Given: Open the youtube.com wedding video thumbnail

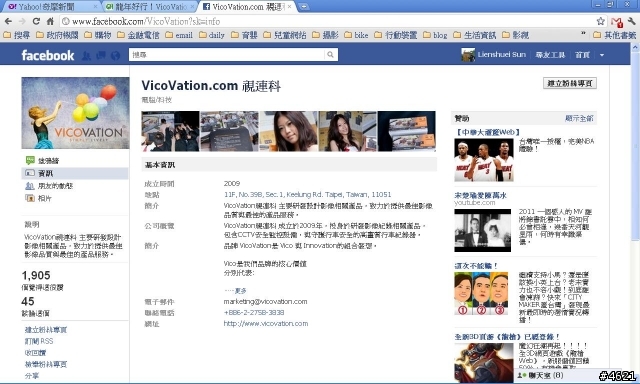Looking at the screenshot, I should pyautogui.click(x=482, y=230).
